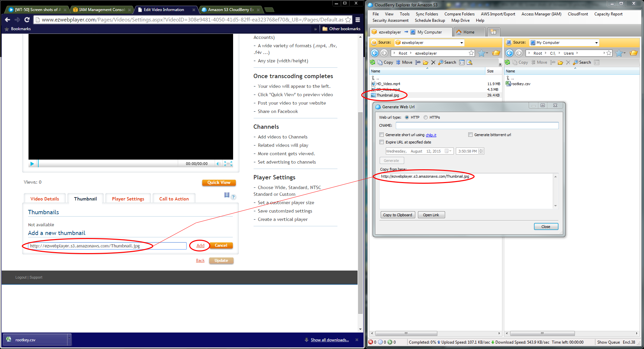Viewport: 644px width, 349px height.
Task: Click the Copy to Clipboard button
Action: point(398,215)
